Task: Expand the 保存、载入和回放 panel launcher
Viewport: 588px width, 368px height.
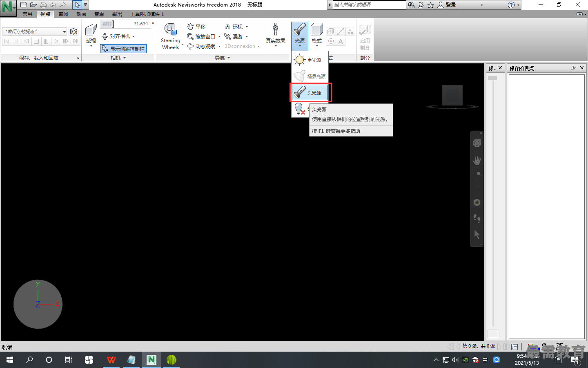Action: coord(78,58)
